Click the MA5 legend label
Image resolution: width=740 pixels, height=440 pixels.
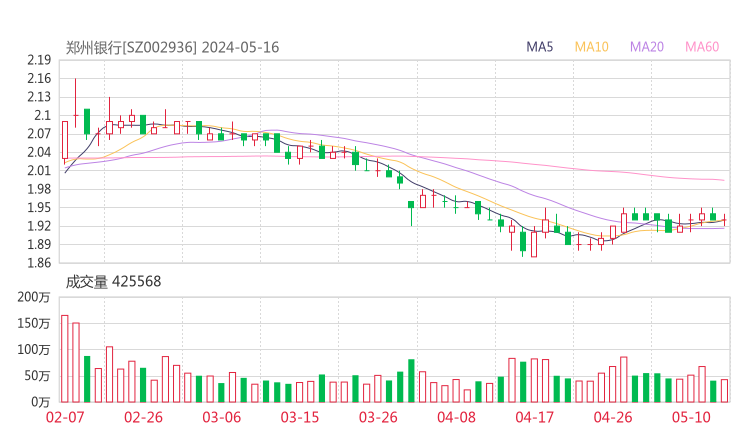click(539, 47)
